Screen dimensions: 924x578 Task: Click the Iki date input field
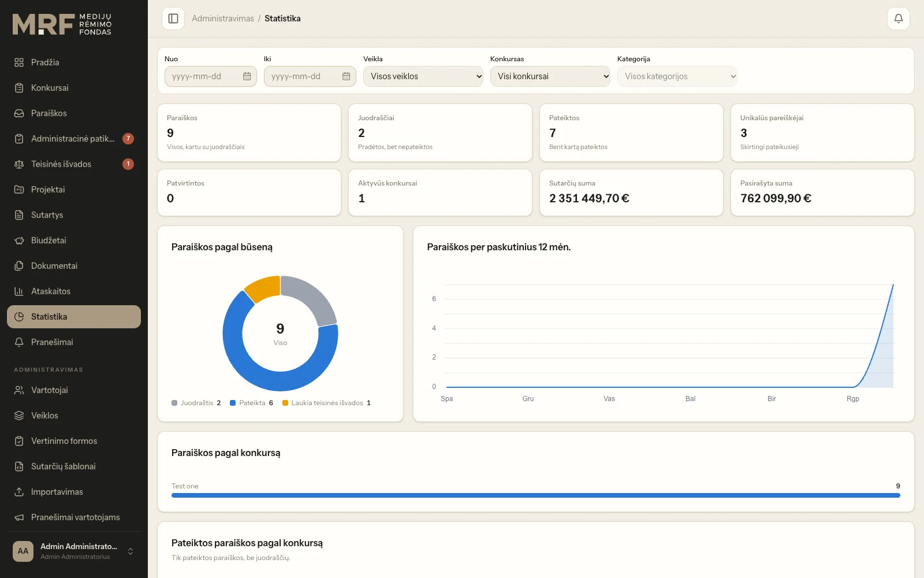(310, 76)
